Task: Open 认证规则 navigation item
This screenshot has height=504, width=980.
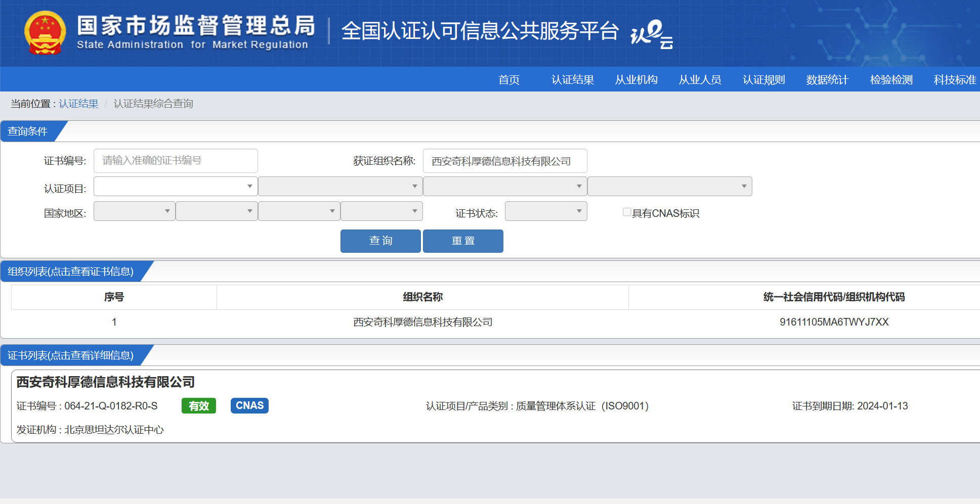Action: coord(764,80)
